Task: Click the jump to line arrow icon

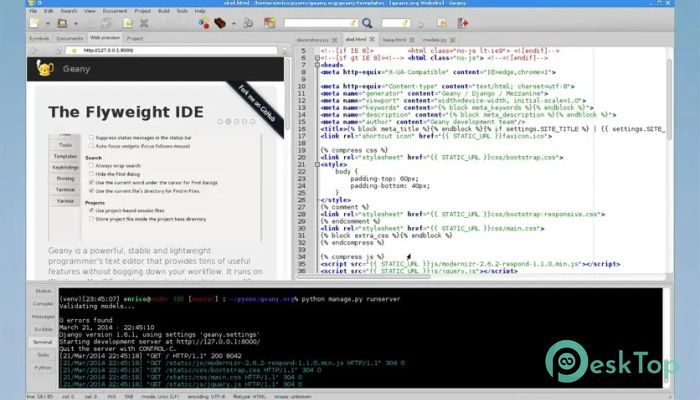Action: (420, 24)
